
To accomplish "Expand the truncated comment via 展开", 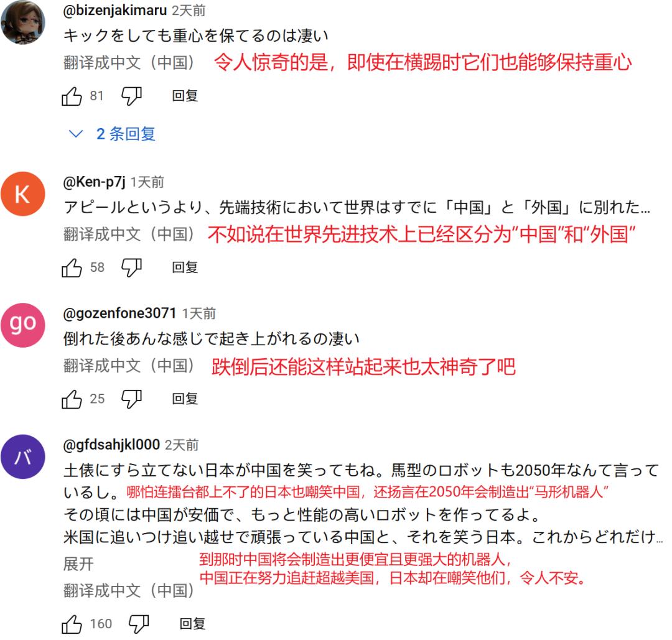I will [78, 563].
